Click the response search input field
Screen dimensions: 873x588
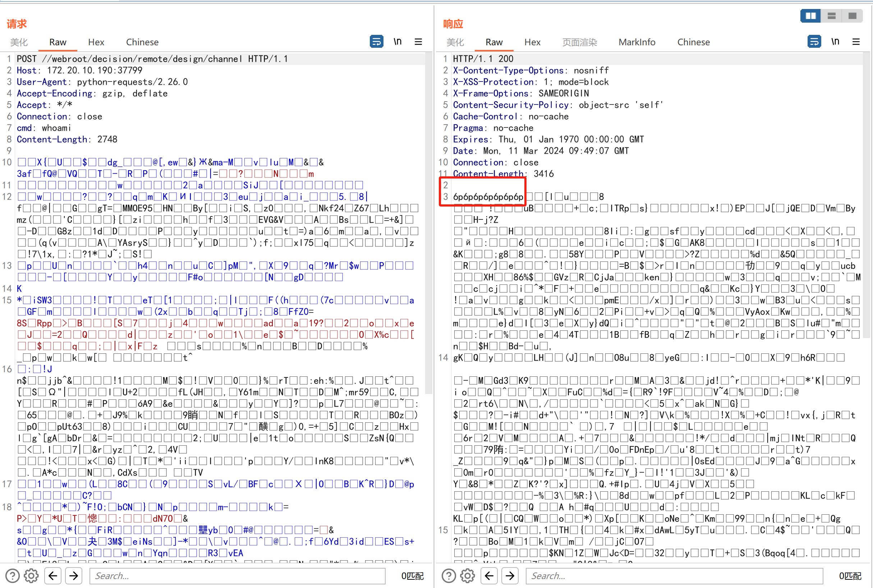tap(674, 576)
